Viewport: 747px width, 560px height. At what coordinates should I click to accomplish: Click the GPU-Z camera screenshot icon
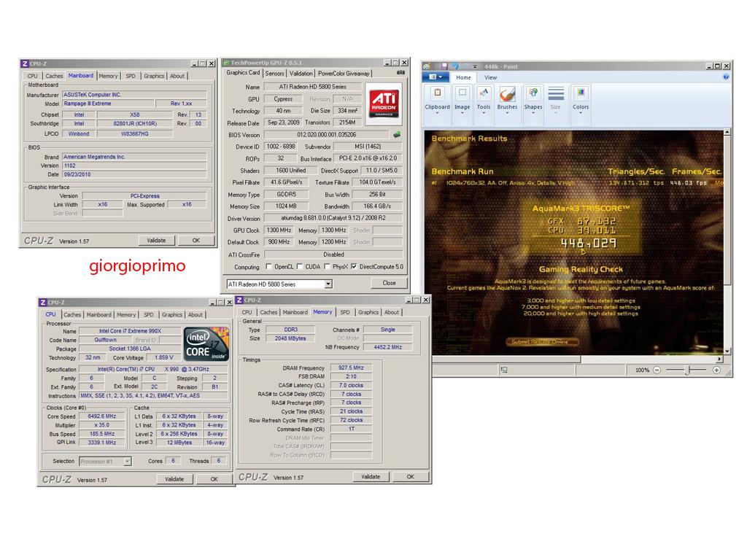pyautogui.click(x=400, y=73)
